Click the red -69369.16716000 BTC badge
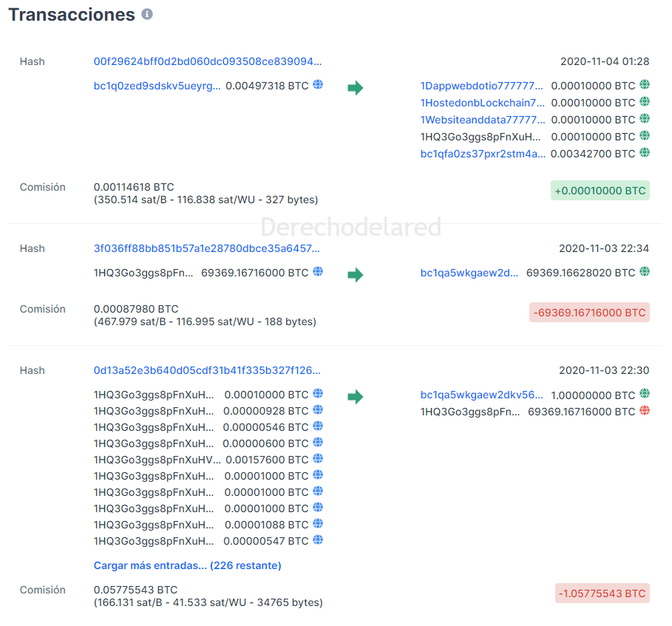672x626 pixels. tap(589, 313)
